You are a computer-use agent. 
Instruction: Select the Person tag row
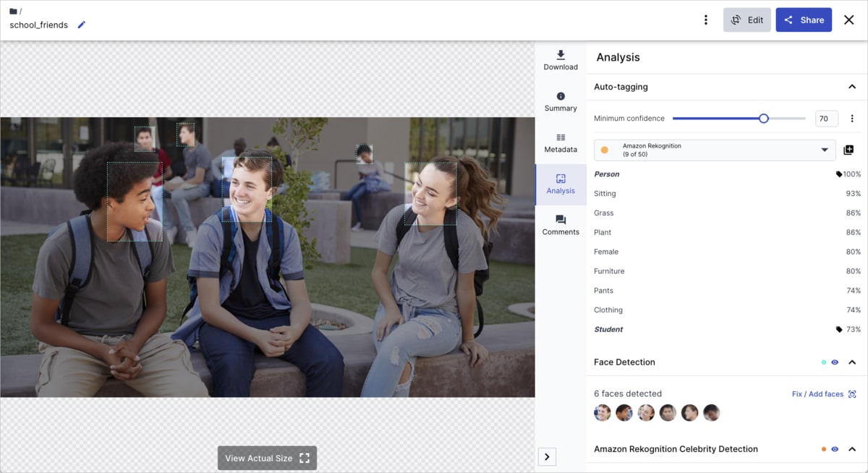click(727, 174)
